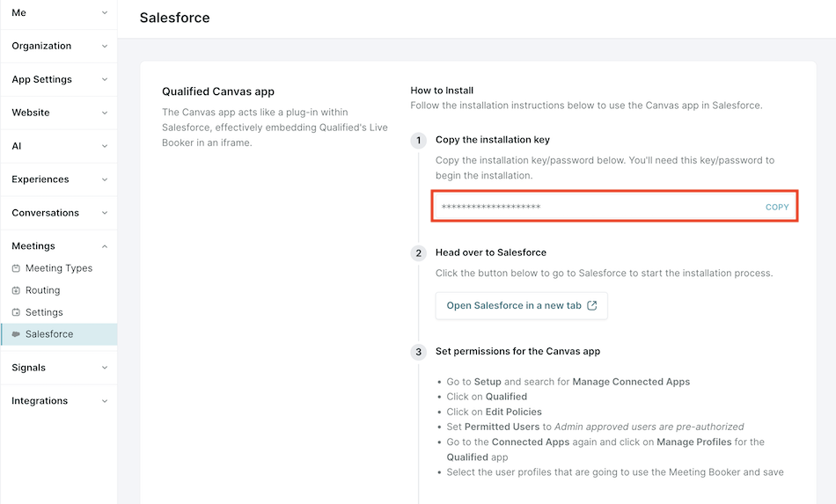Open the Integrations menu label
Screen dimensions: 836x504
point(40,401)
